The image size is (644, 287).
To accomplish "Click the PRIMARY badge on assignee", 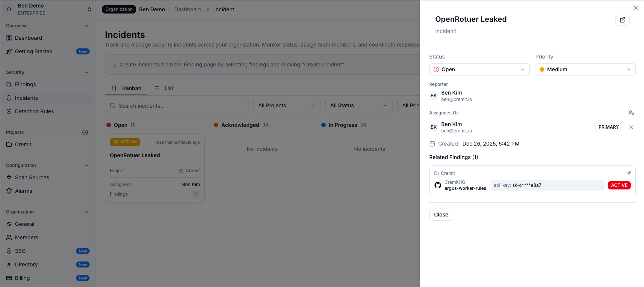I will [608, 127].
